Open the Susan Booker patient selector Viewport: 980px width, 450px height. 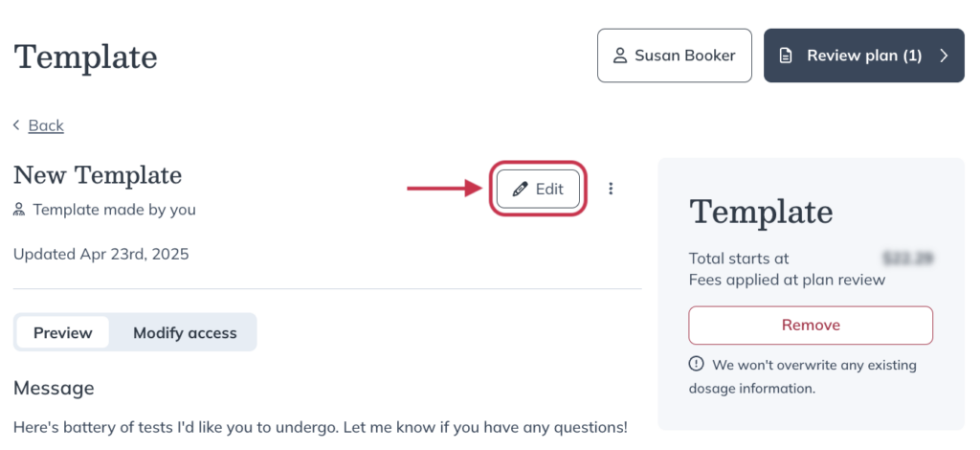click(675, 56)
